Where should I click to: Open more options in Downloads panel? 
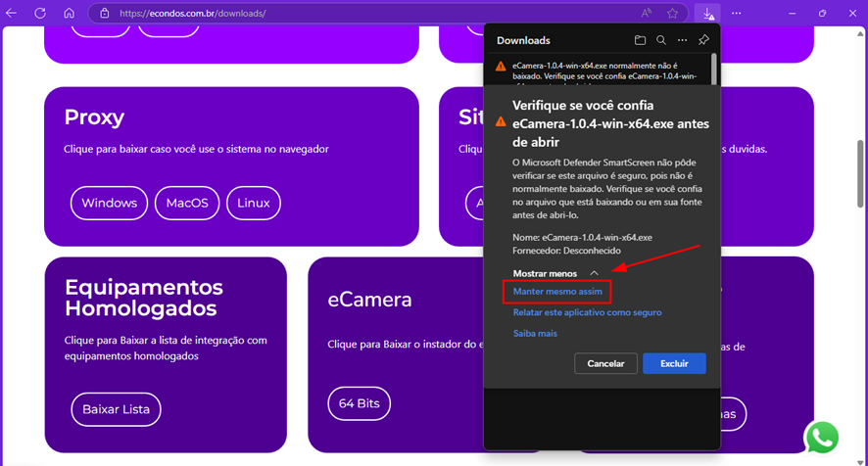click(682, 40)
